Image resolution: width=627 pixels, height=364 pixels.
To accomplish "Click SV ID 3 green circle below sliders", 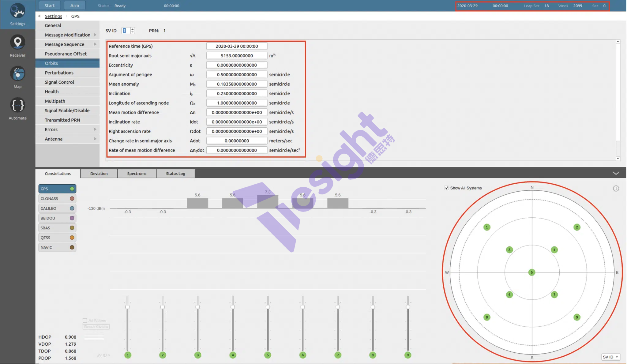I will (x=198, y=355).
